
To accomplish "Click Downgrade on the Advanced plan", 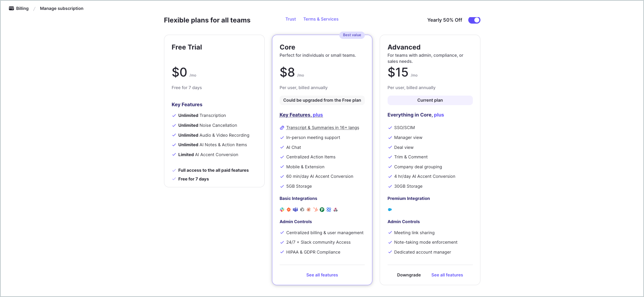I will point(409,275).
